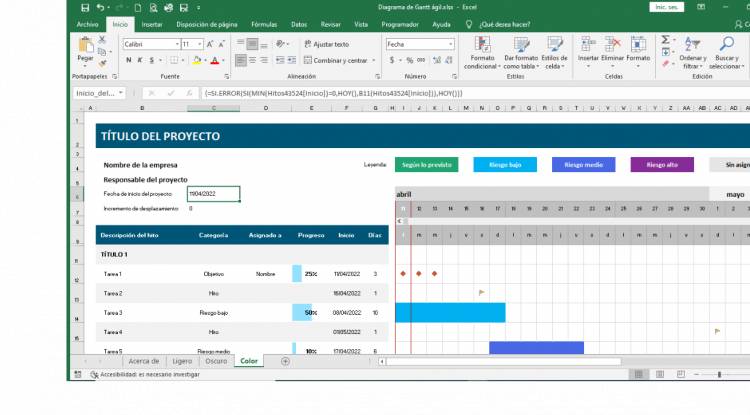Screen dimensions: 750x415
Task: Toggle align left horizontal alignment
Action: [241, 60]
